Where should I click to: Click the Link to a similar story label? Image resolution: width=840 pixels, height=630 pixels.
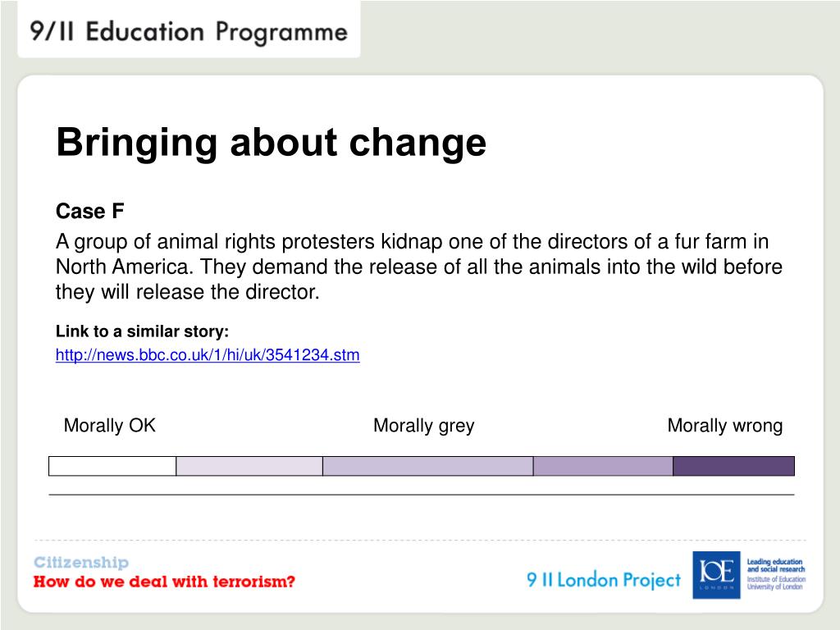coord(142,331)
